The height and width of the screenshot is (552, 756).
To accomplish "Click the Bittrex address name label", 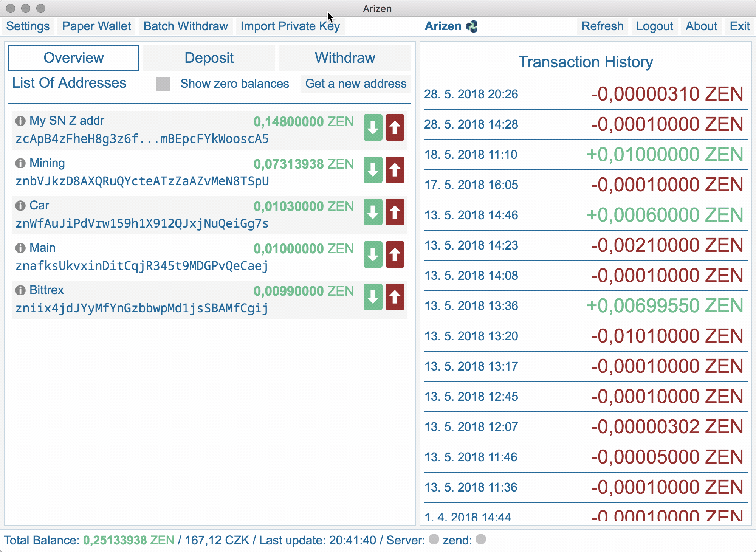I will coord(47,290).
